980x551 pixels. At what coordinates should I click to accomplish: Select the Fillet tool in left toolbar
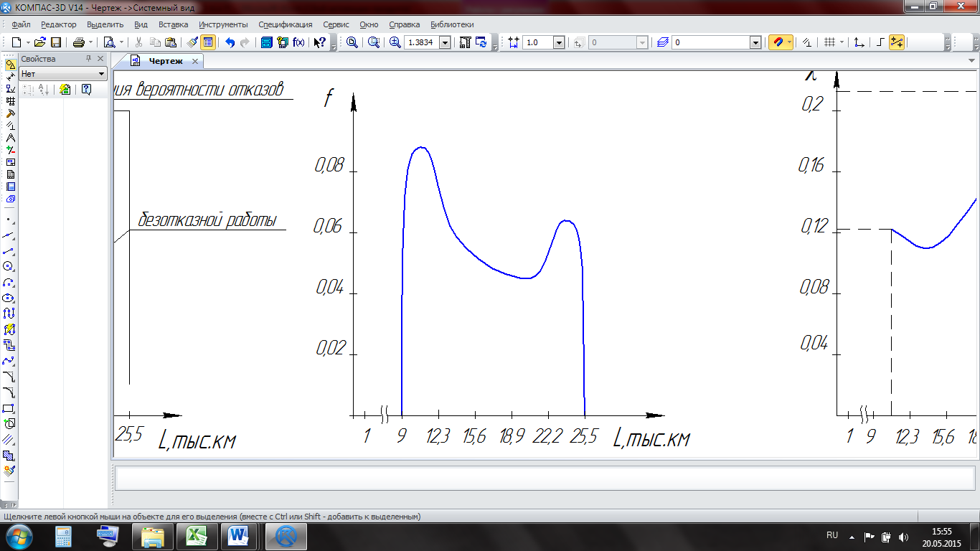coord(9,392)
